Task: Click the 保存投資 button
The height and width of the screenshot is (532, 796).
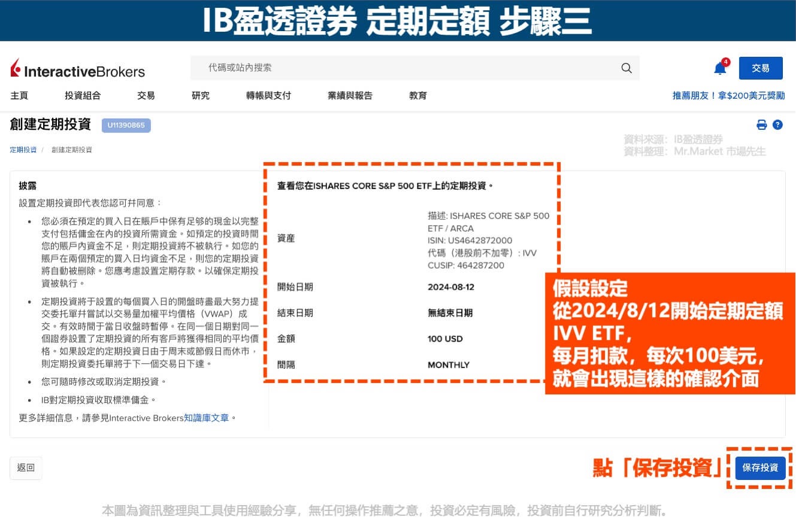Action: [x=760, y=468]
